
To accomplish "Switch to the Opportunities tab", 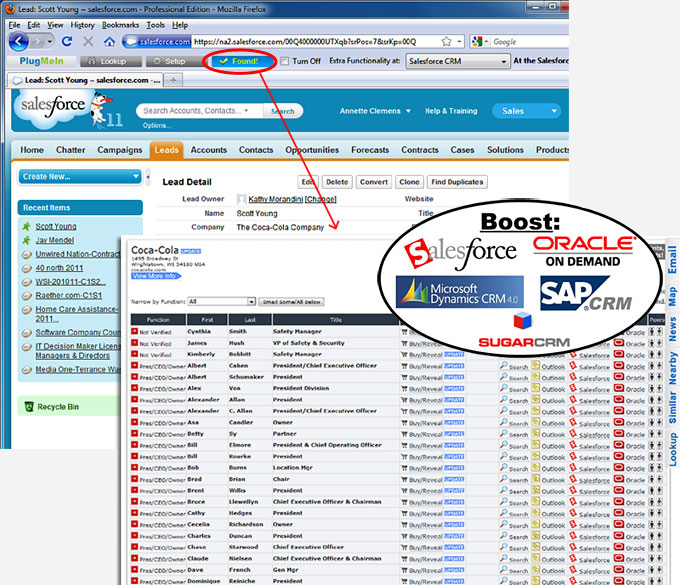I will click(312, 150).
